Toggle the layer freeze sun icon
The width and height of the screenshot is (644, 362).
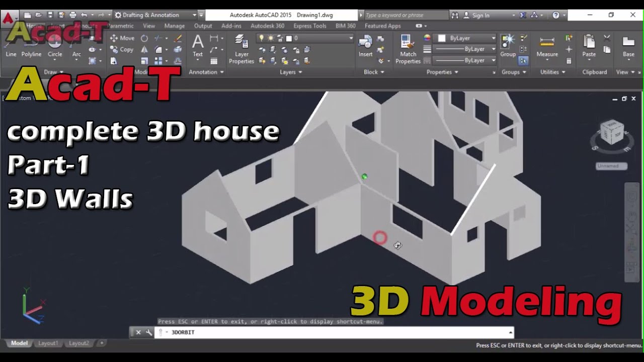[271, 38]
